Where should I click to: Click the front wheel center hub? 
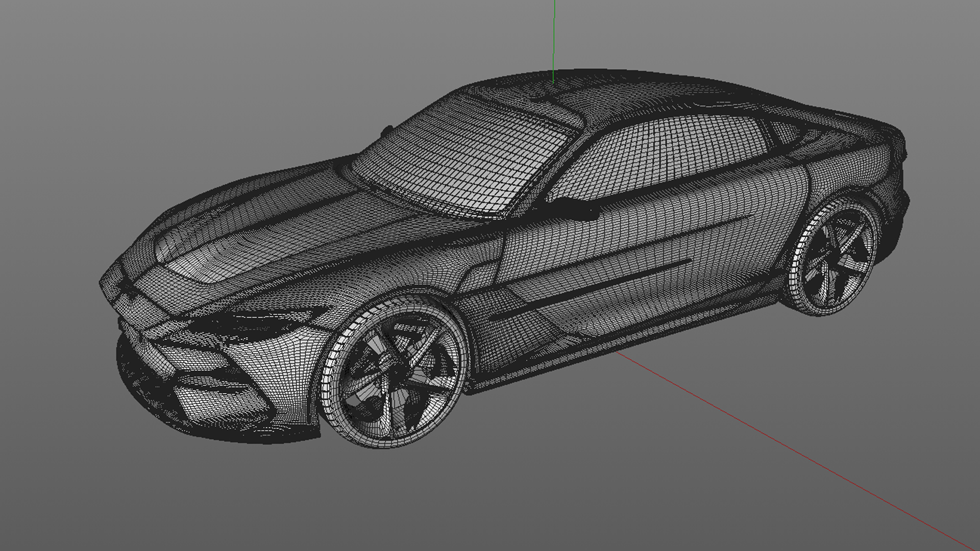[387, 363]
